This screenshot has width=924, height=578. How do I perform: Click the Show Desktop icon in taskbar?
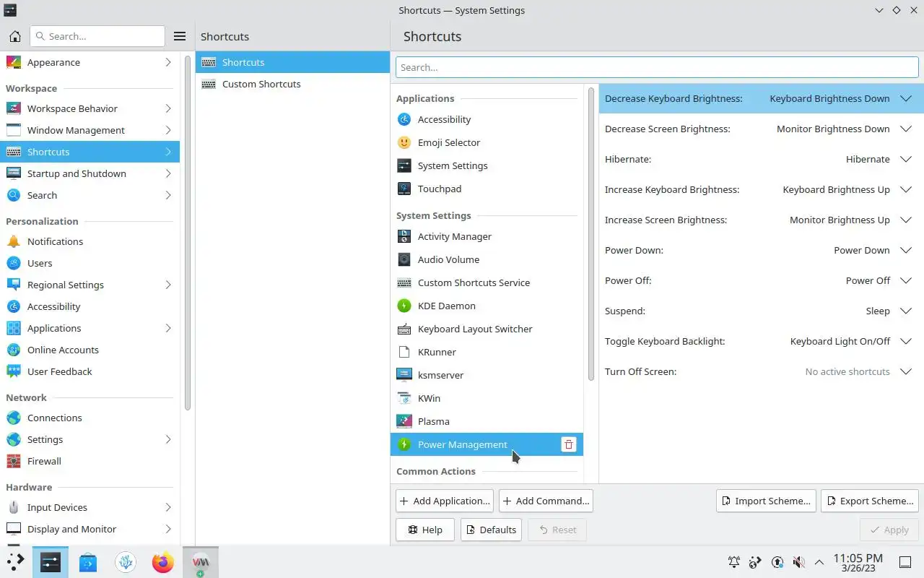pyautogui.click(x=905, y=562)
